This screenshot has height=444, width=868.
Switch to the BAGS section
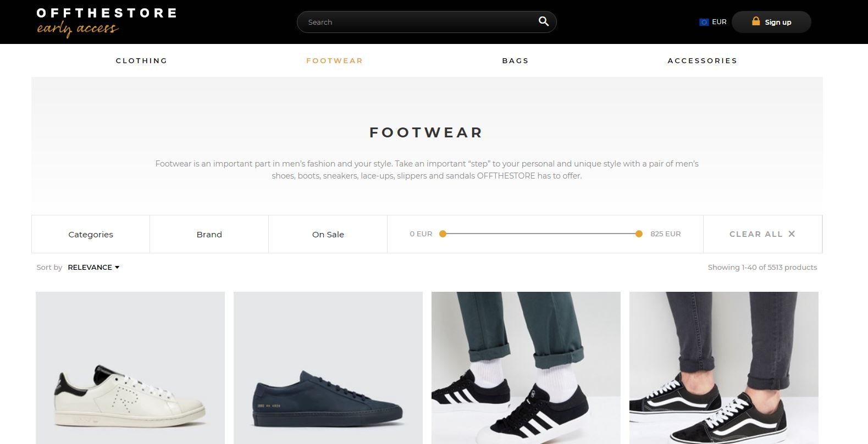tap(515, 60)
